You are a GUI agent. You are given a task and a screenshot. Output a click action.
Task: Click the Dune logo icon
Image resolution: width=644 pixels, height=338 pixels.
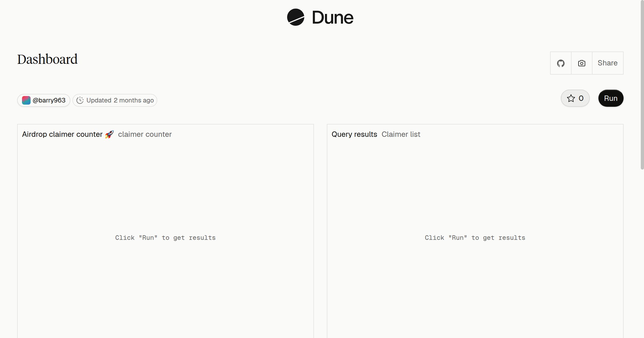pos(295,17)
